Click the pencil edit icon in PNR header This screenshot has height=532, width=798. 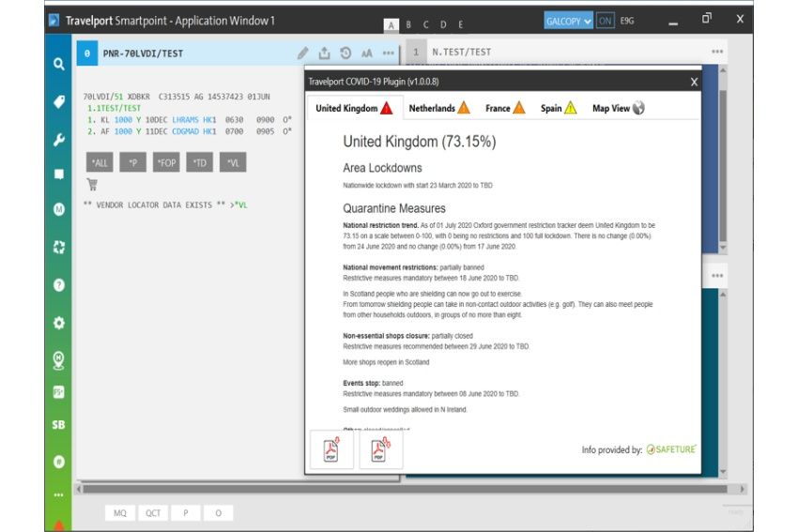tap(303, 53)
